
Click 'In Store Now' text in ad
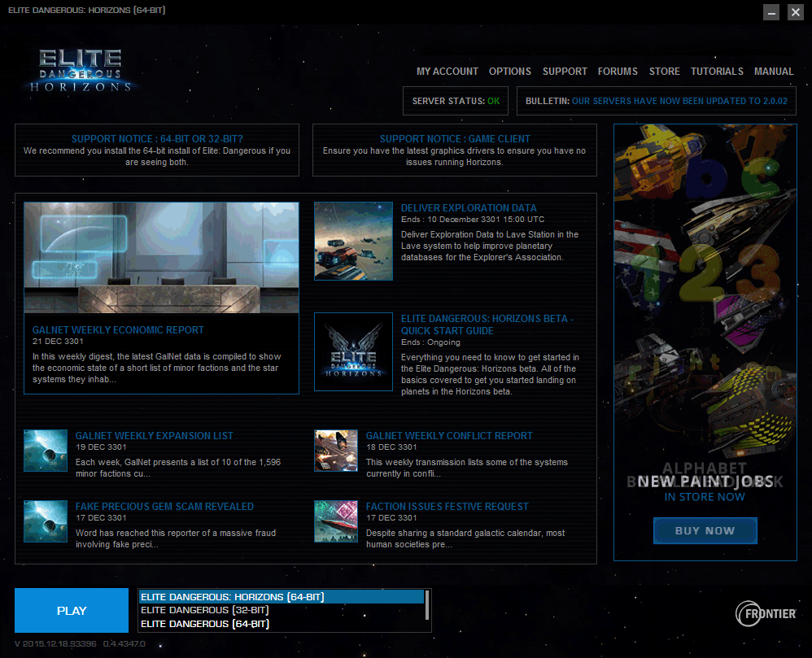[705, 497]
